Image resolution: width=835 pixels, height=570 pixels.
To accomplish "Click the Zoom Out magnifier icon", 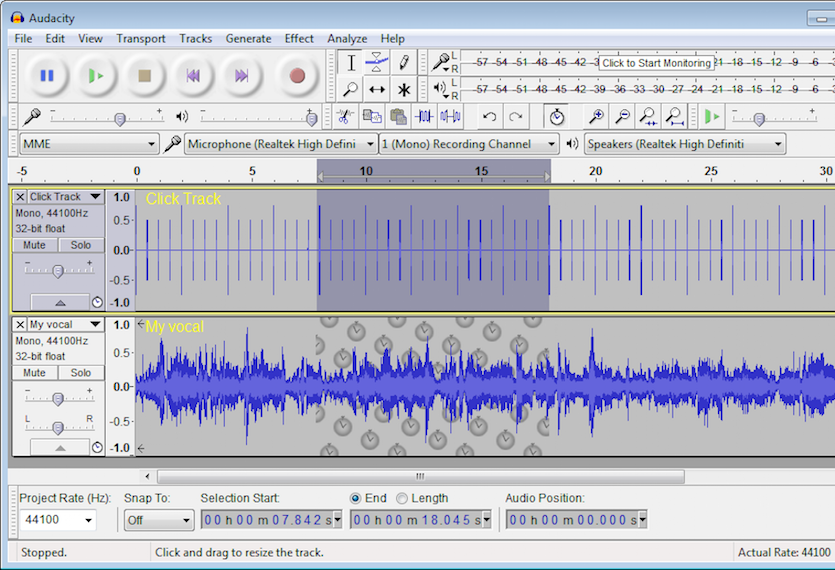I will [x=623, y=116].
